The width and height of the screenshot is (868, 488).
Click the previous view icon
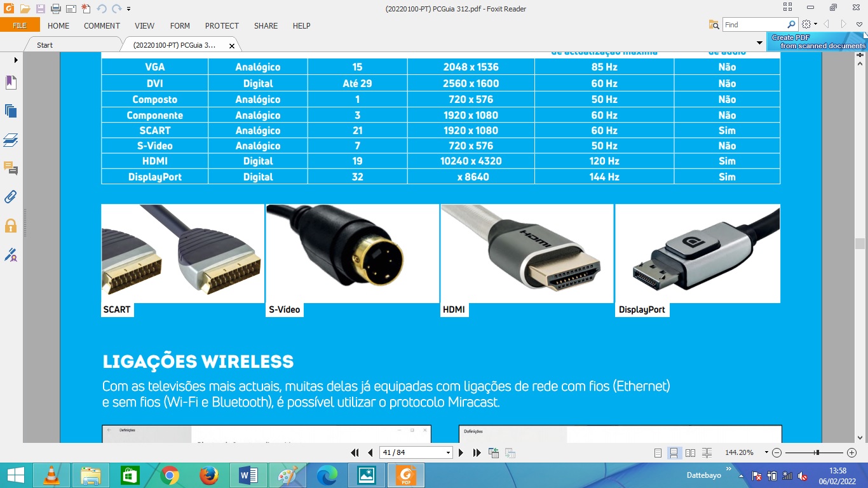(494, 452)
